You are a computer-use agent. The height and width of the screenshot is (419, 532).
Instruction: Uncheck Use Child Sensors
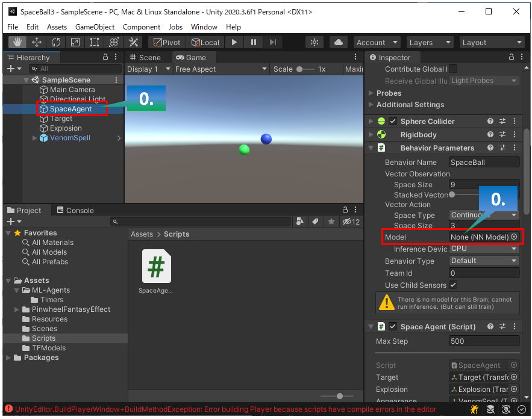pyautogui.click(x=453, y=285)
